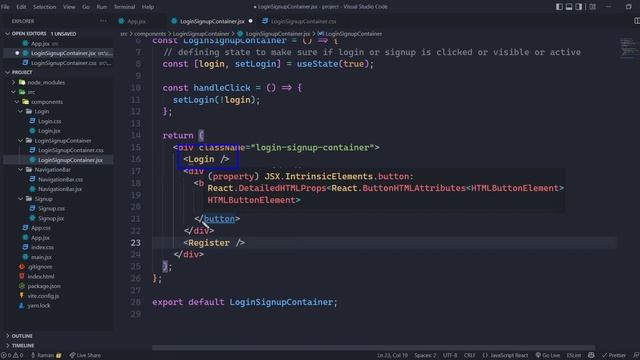This screenshot has height=360, width=640.
Task: Toggle bottom panel layout icon
Action: 569,7
